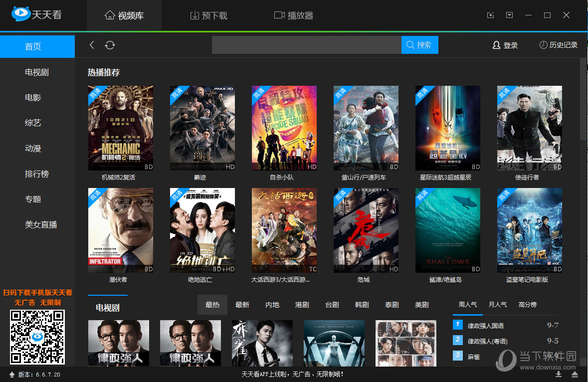Screen dimensions: 588x382
Task: Click the refresh page icon
Action: [110, 45]
